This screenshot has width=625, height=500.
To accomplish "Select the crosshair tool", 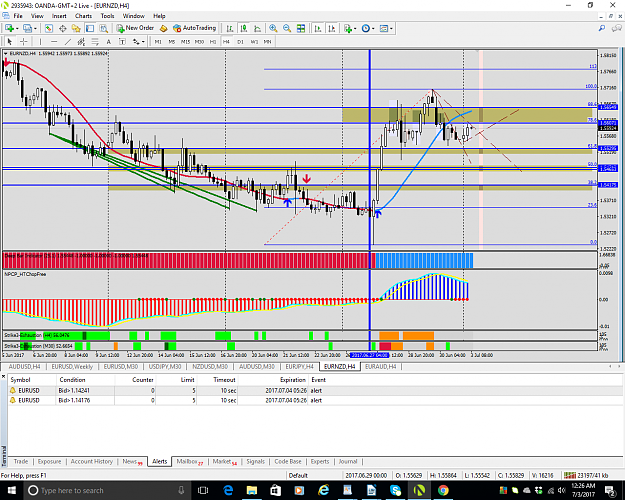I will tap(24, 41).
